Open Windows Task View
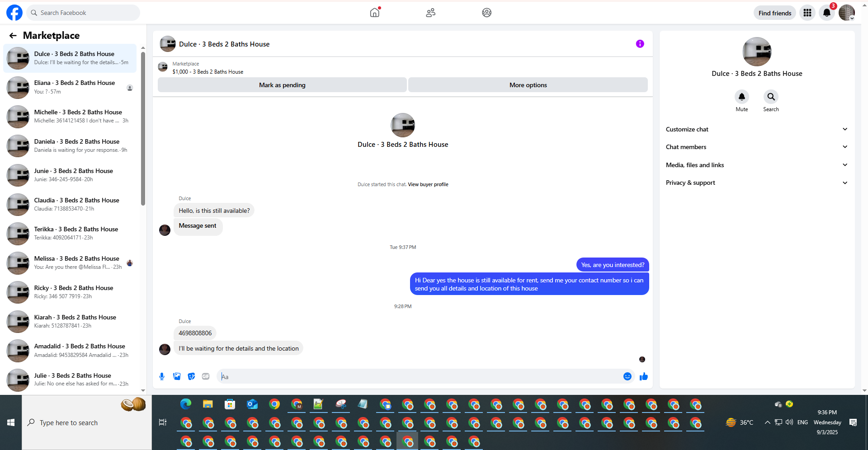Viewport: 868px width, 450px height. (163, 422)
